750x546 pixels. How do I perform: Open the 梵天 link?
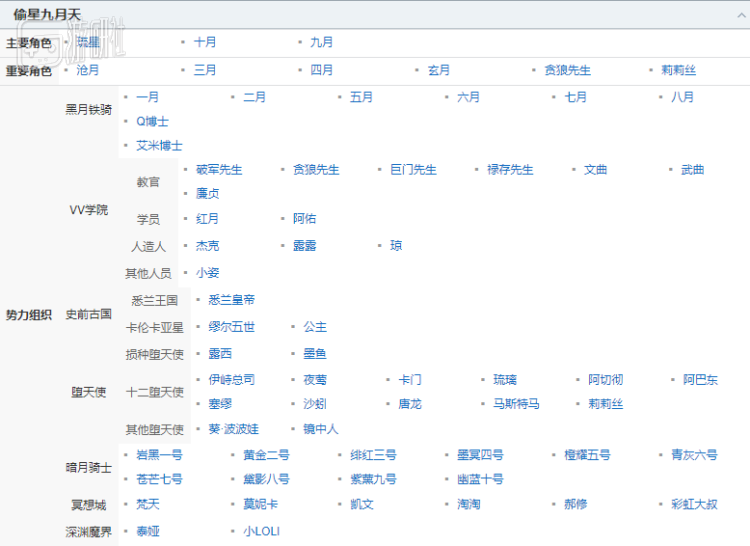148,504
